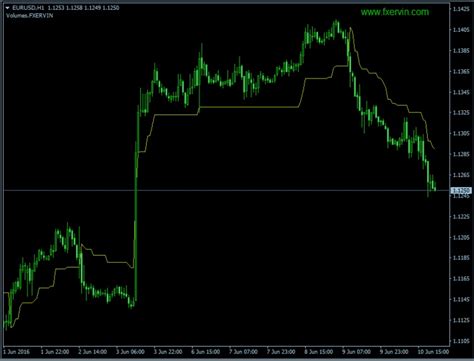The width and height of the screenshot is (474, 361).
Task: Click the 1.1145 price axis label
Action: (x=461, y=299)
